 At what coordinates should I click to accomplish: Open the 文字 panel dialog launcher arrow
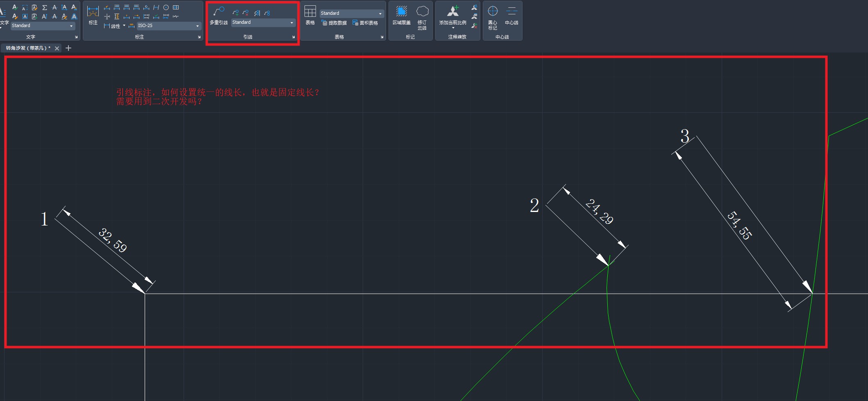click(76, 37)
